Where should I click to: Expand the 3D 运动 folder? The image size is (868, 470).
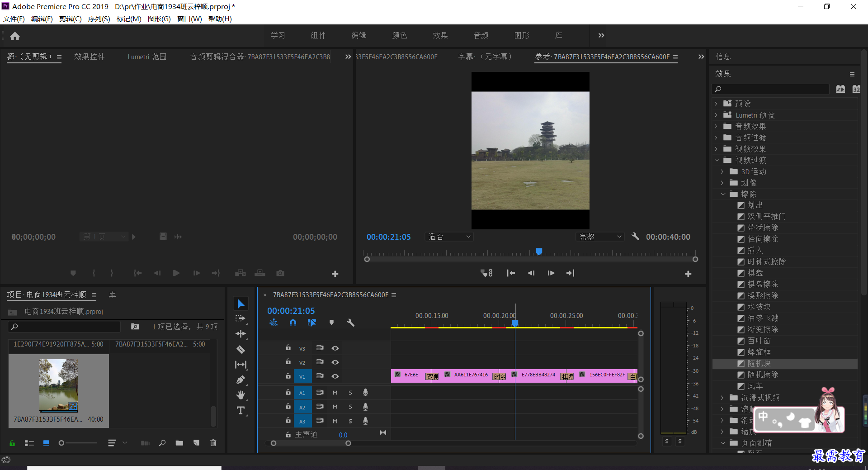click(x=722, y=171)
